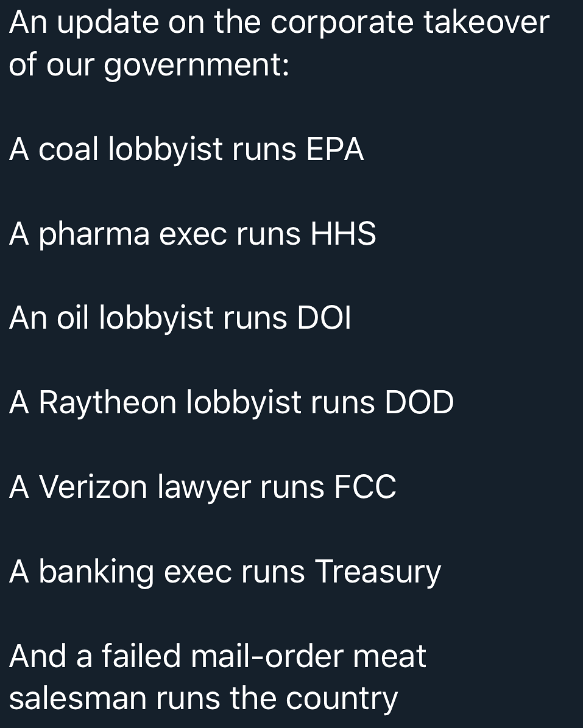This screenshot has width=583, height=728.
Task: Click the word "takeover" in first line
Action: point(486,23)
